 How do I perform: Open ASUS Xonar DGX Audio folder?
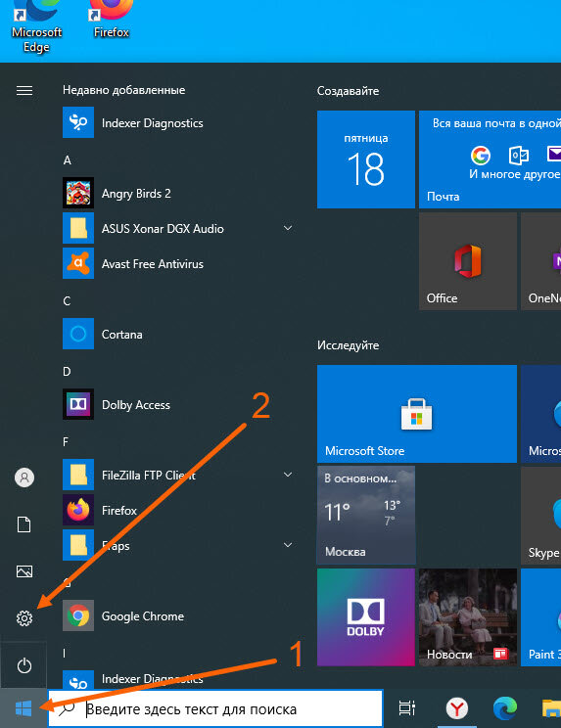point(179,228)
